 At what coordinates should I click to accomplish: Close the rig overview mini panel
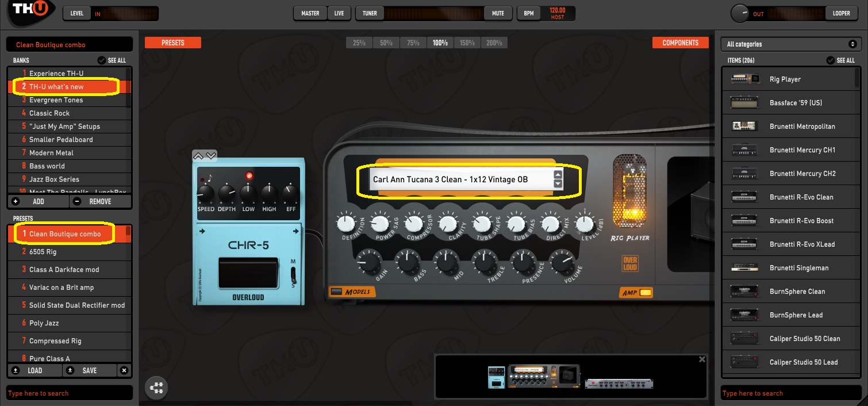tap(702, 359)
